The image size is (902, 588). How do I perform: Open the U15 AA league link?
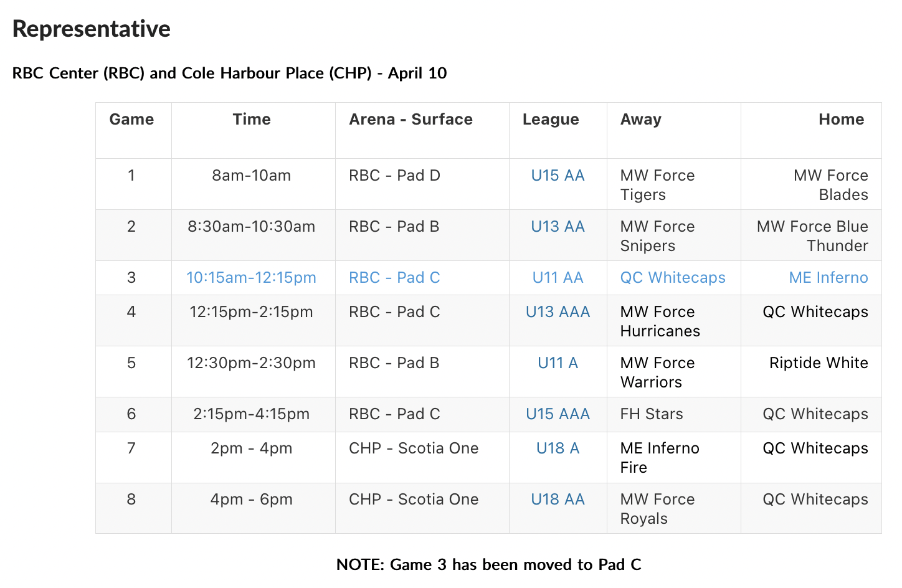(558, 176)
